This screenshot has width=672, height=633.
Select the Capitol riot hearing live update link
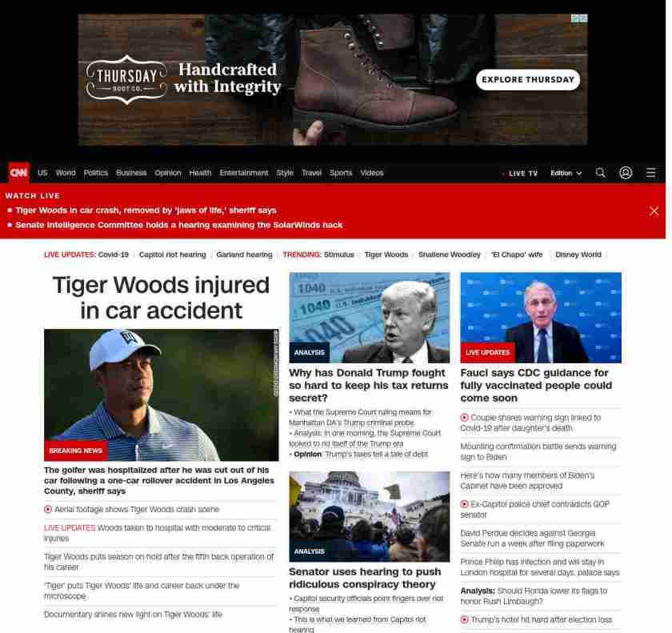(x=172, y=254)
